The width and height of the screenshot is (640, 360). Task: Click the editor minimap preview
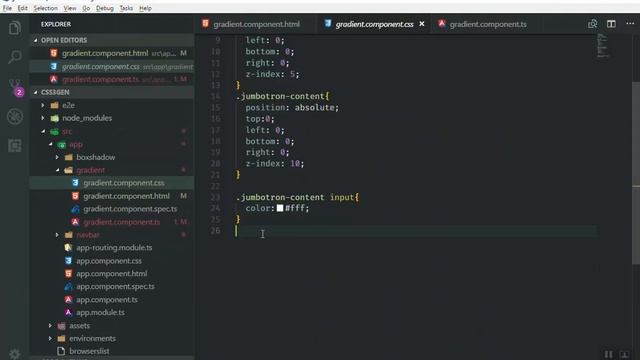(602, 45)
